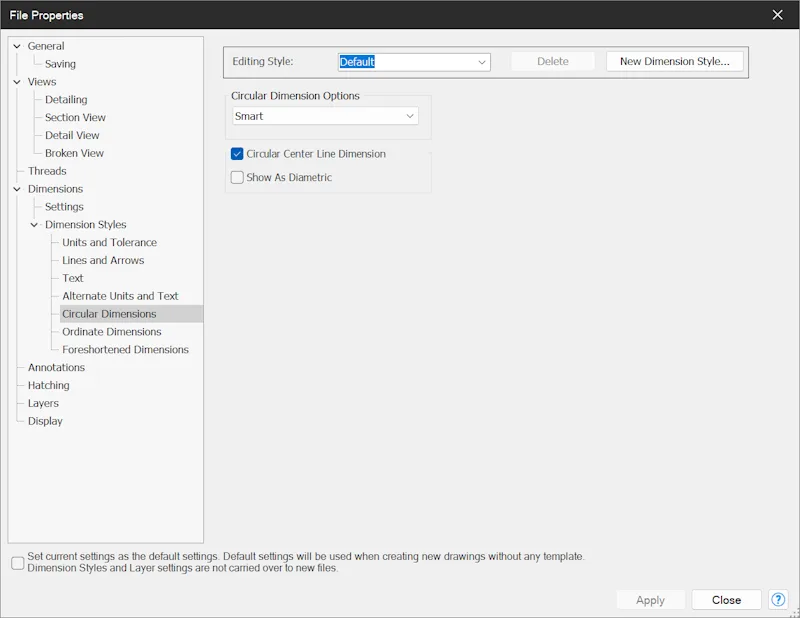Select Broken View in the tree
The width and height of the screenshot is (800, 618).
pyautogui.click(x=74, y=153)
